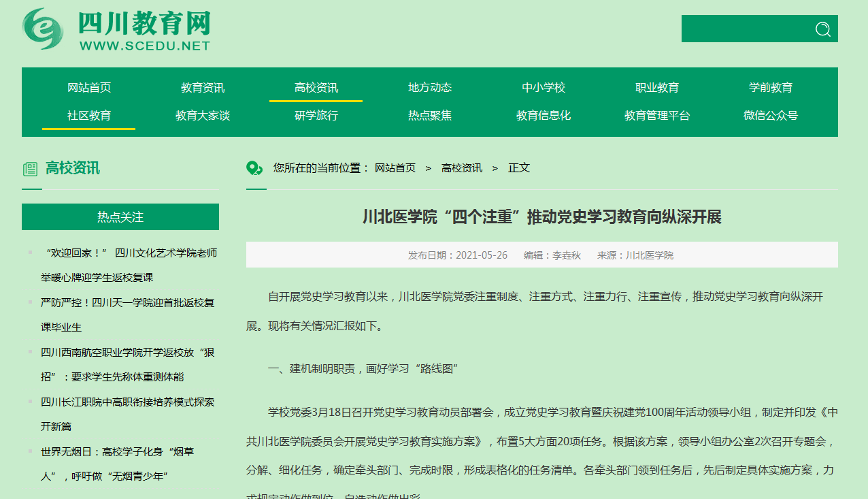The height and width of the screenshot is (499, 868).
Task: Click the 热点关注 sidebar header
Action: pos(120,216)
